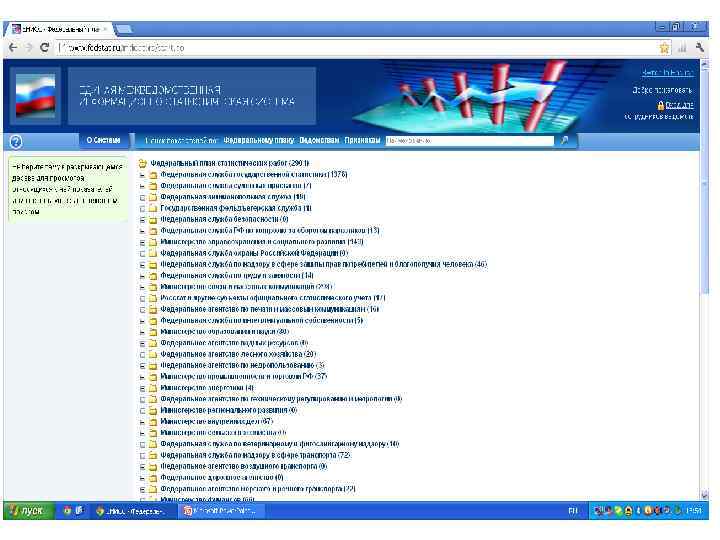This screenshot has width=720, height=540.
Task: Click folder icon of Федеральное дорожное агентство
Action: [x=153, y=478]
